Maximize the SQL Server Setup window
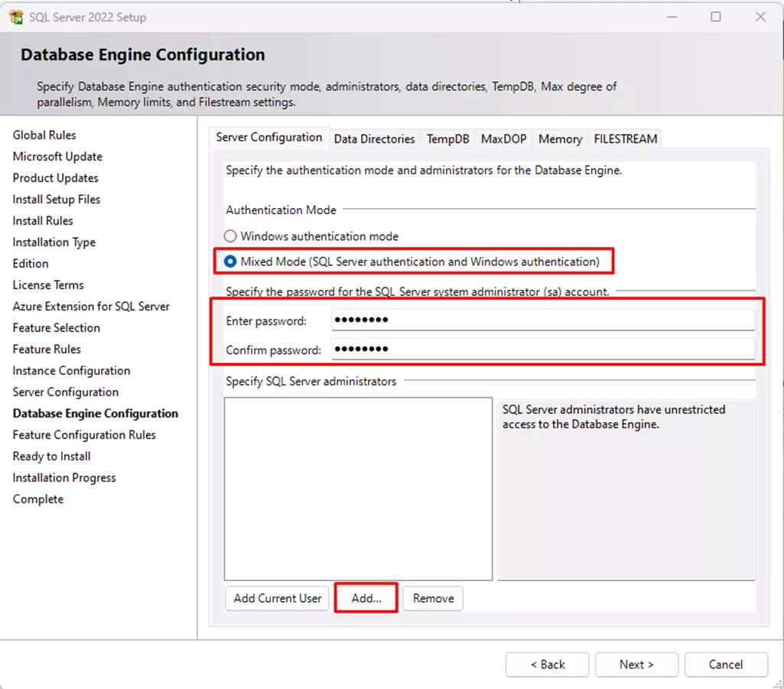Image resolution: width=784 pixels, height=689 pixels. click(x=716, y=17)
